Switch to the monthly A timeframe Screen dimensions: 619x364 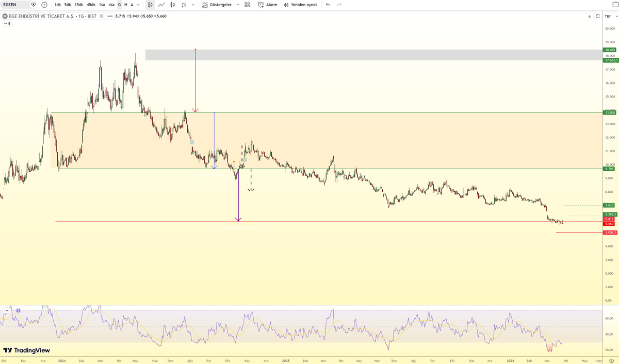pos(132,5)
